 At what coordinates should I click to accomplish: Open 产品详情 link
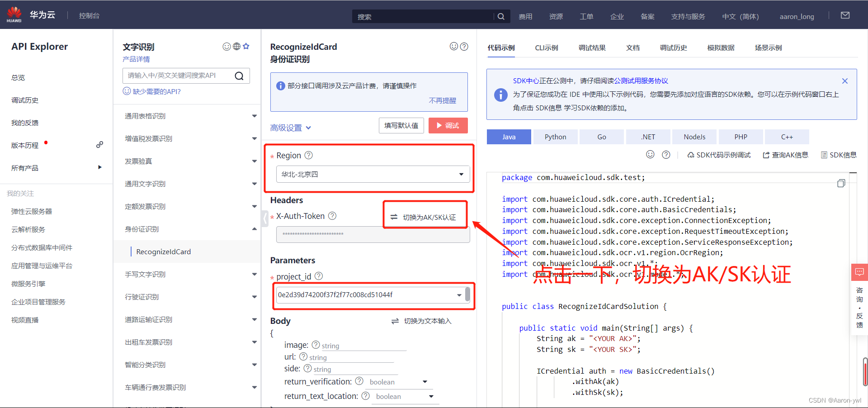pyautogui.click(x=136, y=59)
